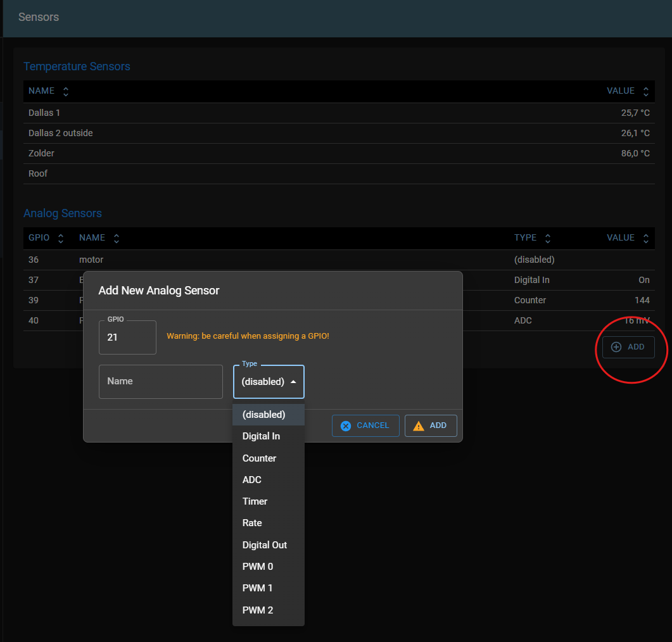Image resolution: width=672 pixels, height=642 pixels.
Task: Click the Name input field
Action: (161, 381)
